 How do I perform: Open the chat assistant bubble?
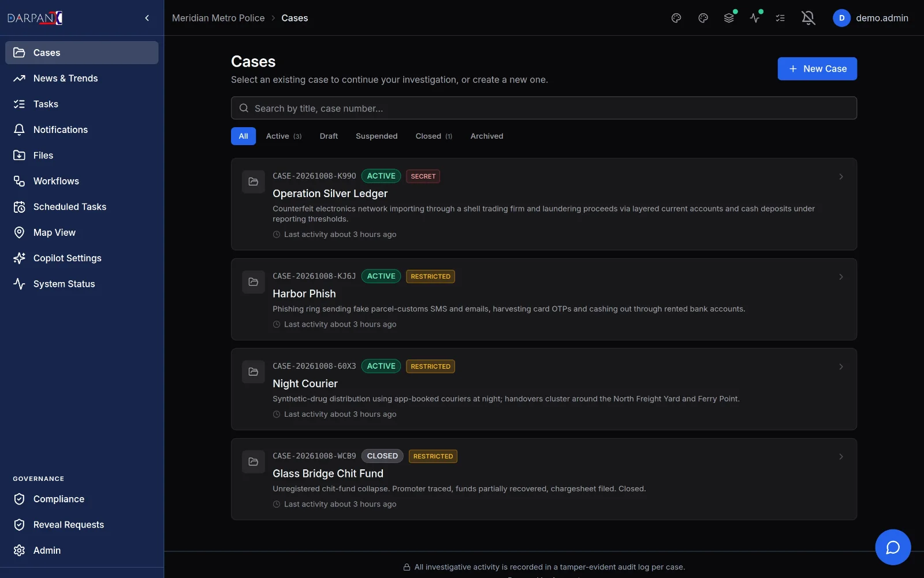(x=893, y=547)
